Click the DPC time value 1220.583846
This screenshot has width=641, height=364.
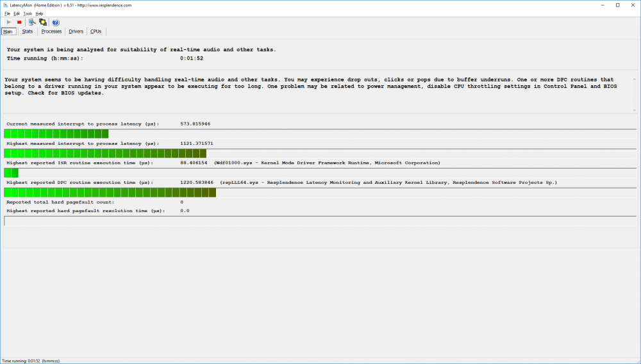pos(197,182)
